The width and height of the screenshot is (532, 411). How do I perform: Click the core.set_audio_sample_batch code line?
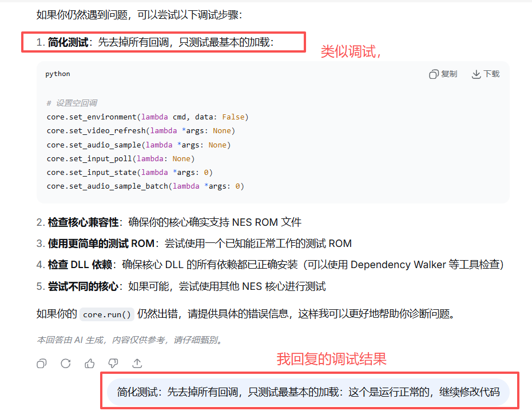coord(145,186)
